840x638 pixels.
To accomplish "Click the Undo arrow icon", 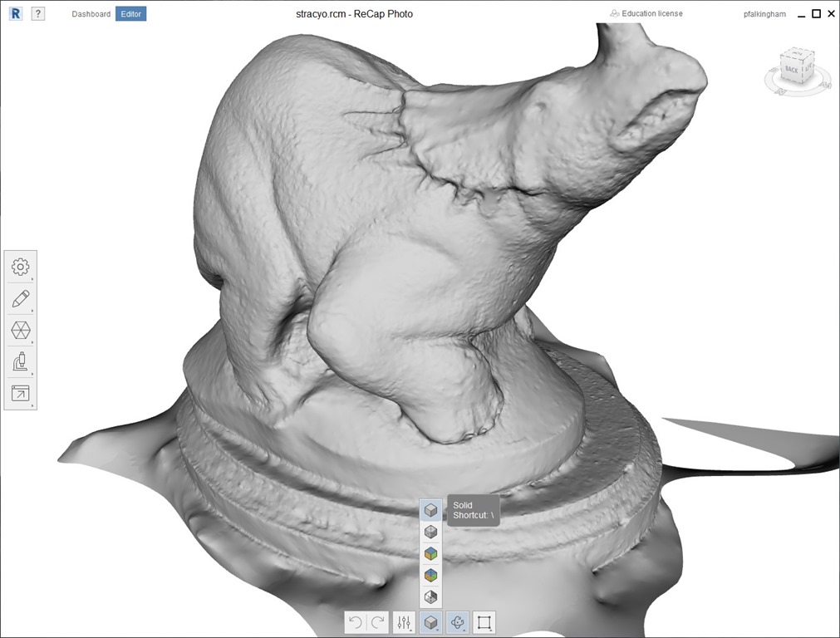I will (x=356, y=621).
